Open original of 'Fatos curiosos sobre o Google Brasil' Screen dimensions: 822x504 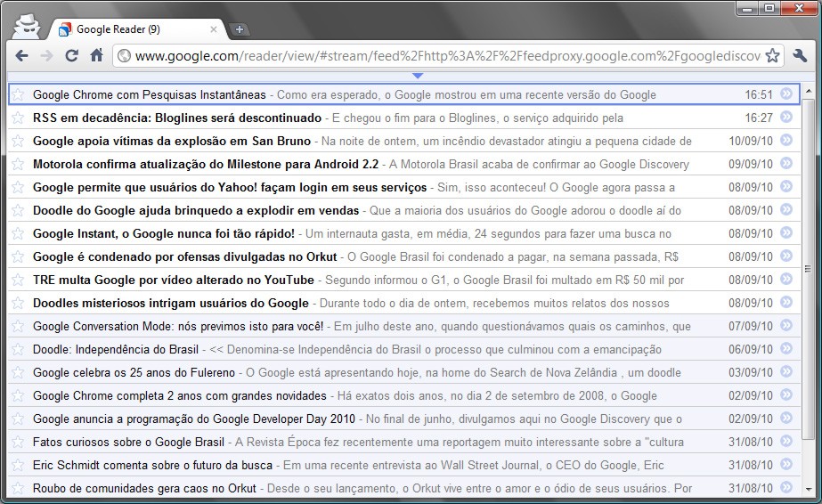(x=785, y=441)
